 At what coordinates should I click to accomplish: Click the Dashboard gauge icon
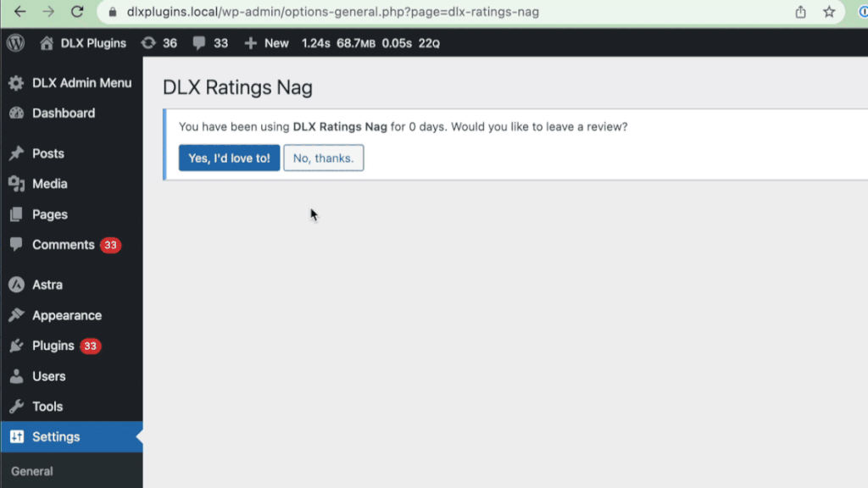pos(16,113)
